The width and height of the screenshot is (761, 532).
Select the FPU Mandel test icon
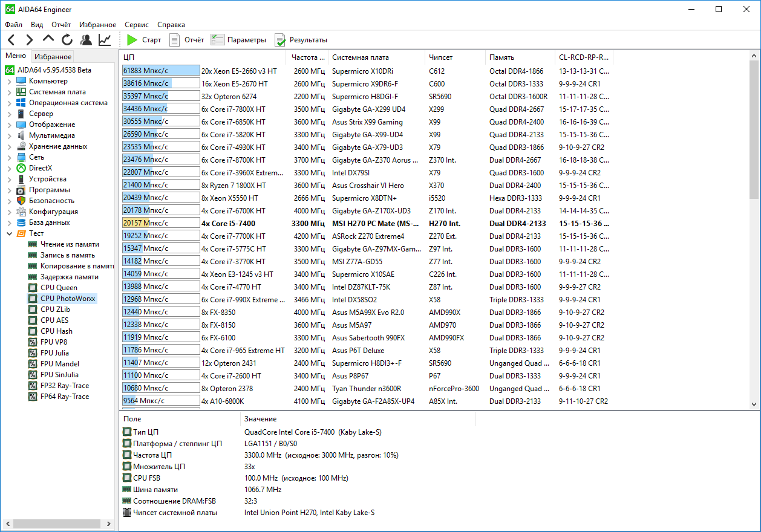33,364
